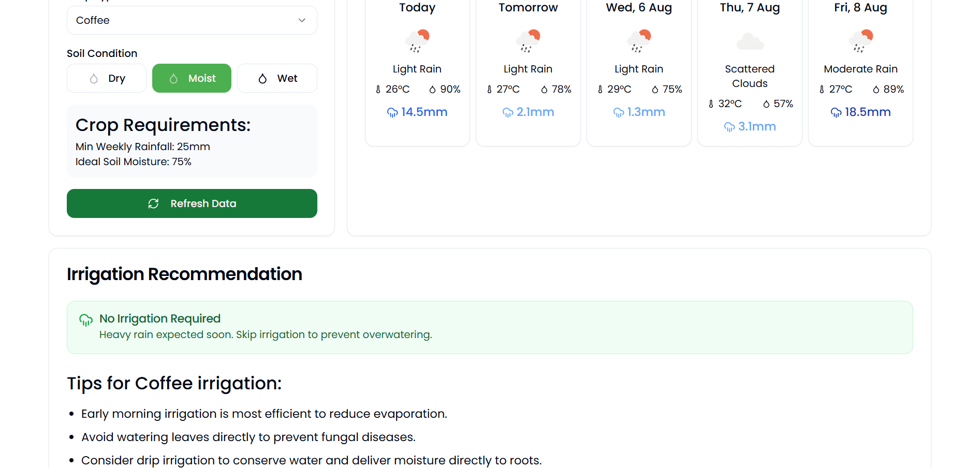Select the Wed, 6 Aug forecast card
This screenshot has height=468, width=980.
tap(639, 72)
